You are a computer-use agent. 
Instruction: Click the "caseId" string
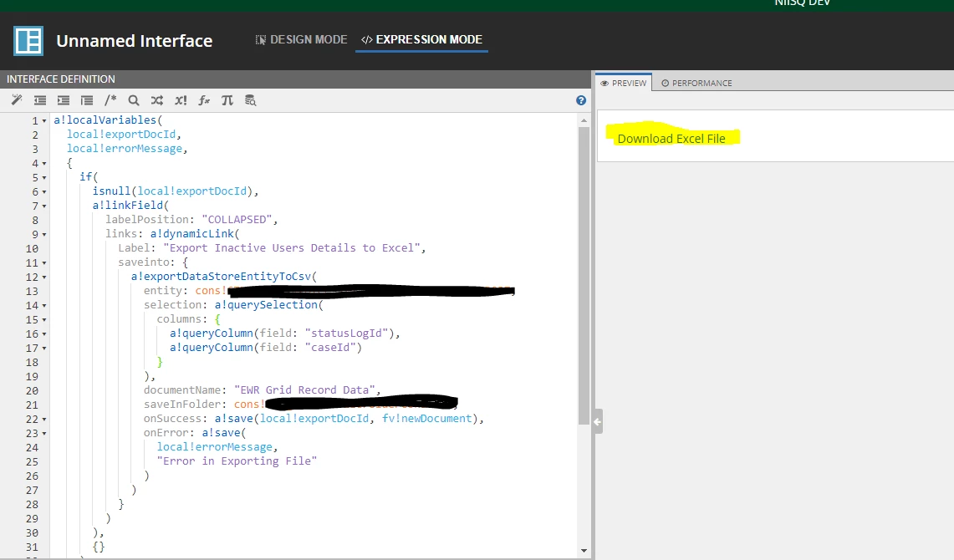pos(330,347)
